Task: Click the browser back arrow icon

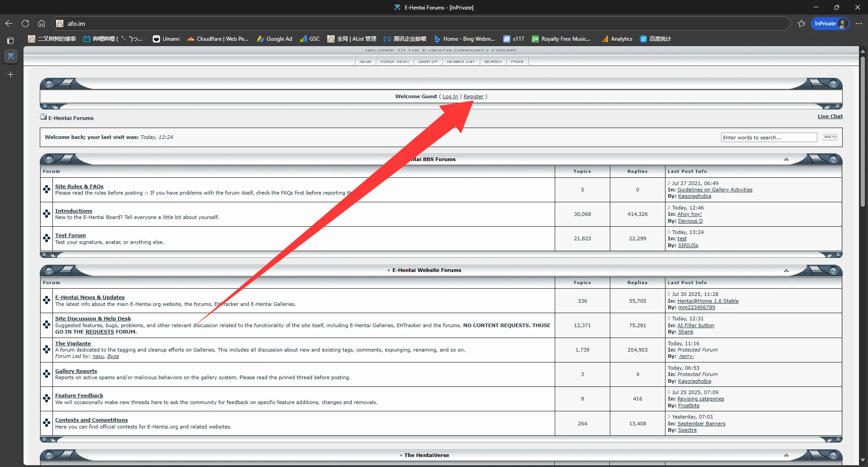Action: (x=9, y=24)
